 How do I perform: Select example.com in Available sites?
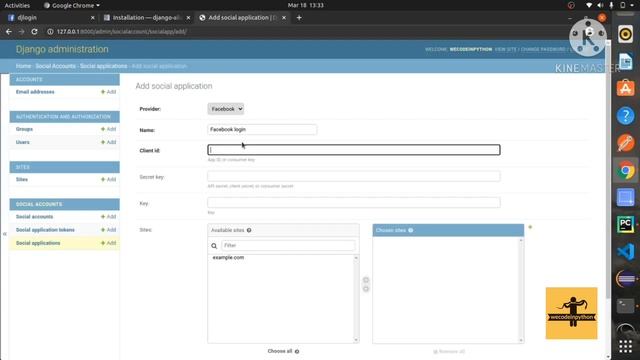coord(228,258)
